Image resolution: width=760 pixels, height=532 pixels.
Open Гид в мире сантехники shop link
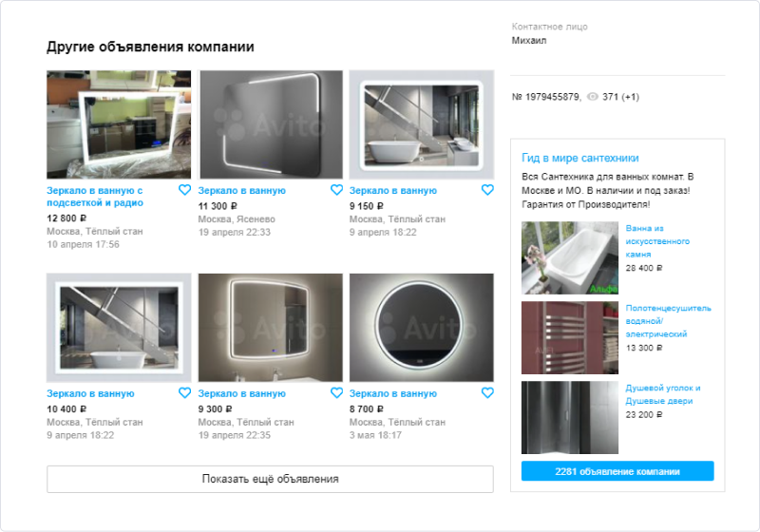(x=579, y=158)
